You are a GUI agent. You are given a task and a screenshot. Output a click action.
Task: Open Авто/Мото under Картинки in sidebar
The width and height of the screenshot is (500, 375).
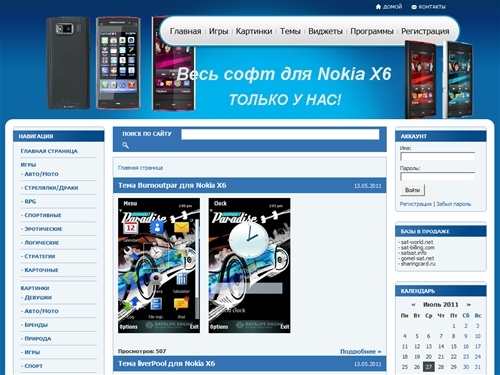click(41, 311)
